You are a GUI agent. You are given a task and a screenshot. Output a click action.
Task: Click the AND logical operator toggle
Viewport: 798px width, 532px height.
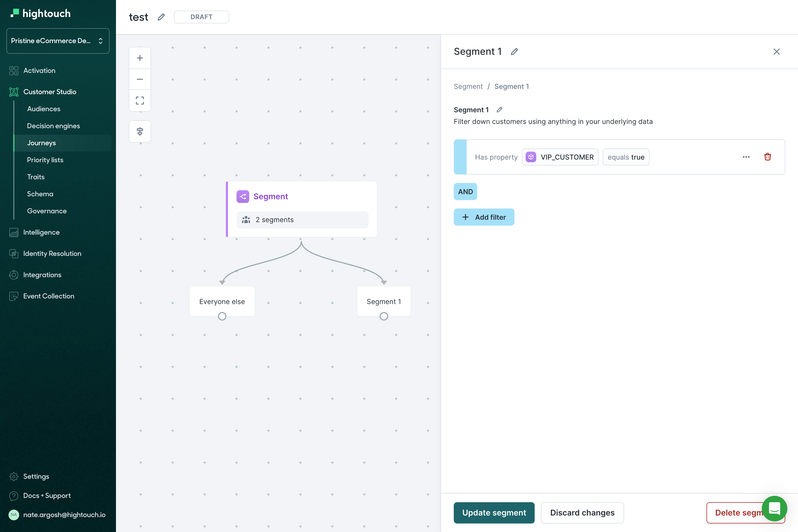[x=465, y=191]
